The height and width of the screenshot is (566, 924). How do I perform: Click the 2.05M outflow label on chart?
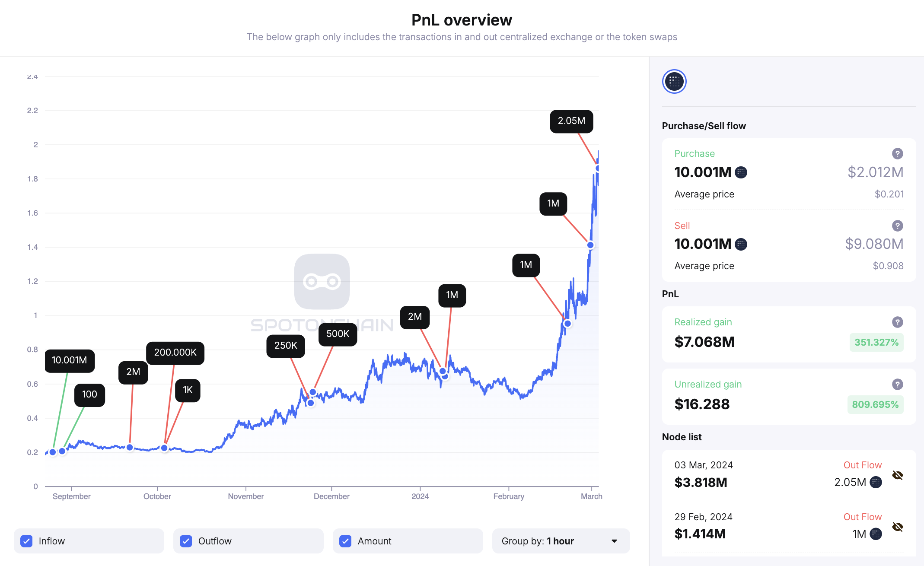point(571,121)
